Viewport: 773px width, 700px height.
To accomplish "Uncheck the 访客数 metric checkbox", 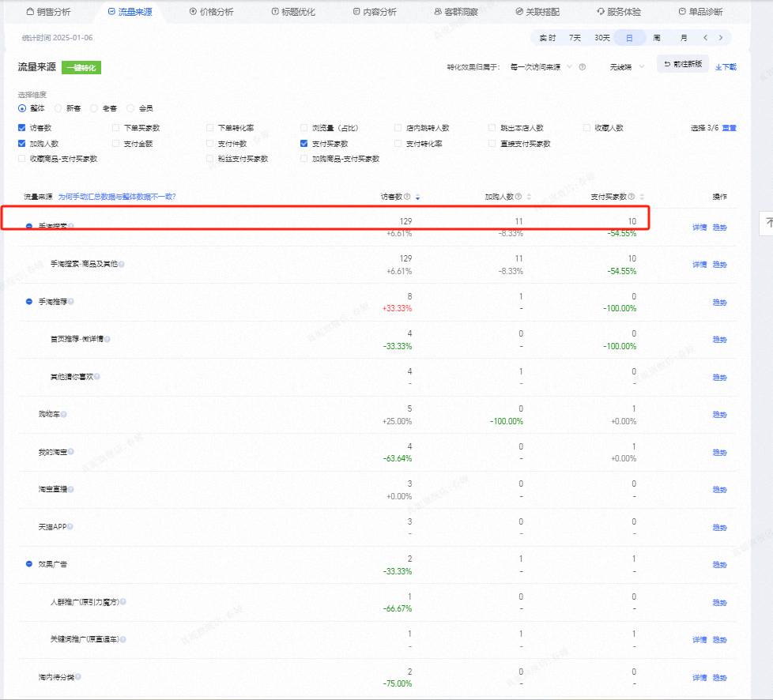I will click(x=22, y=127).
